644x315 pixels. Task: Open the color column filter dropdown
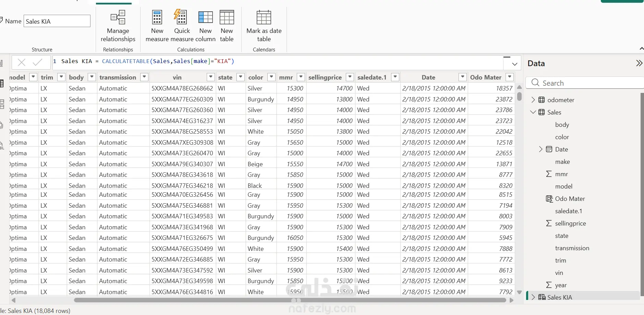[271, 77]
